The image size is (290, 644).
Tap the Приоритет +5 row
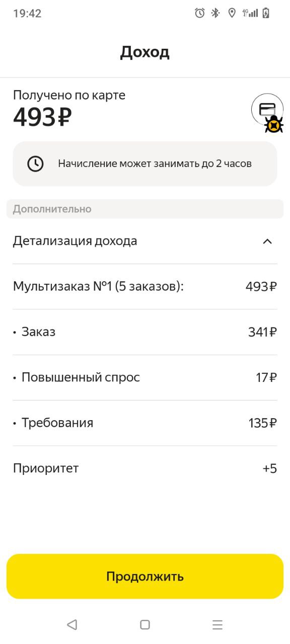(145, 468)
